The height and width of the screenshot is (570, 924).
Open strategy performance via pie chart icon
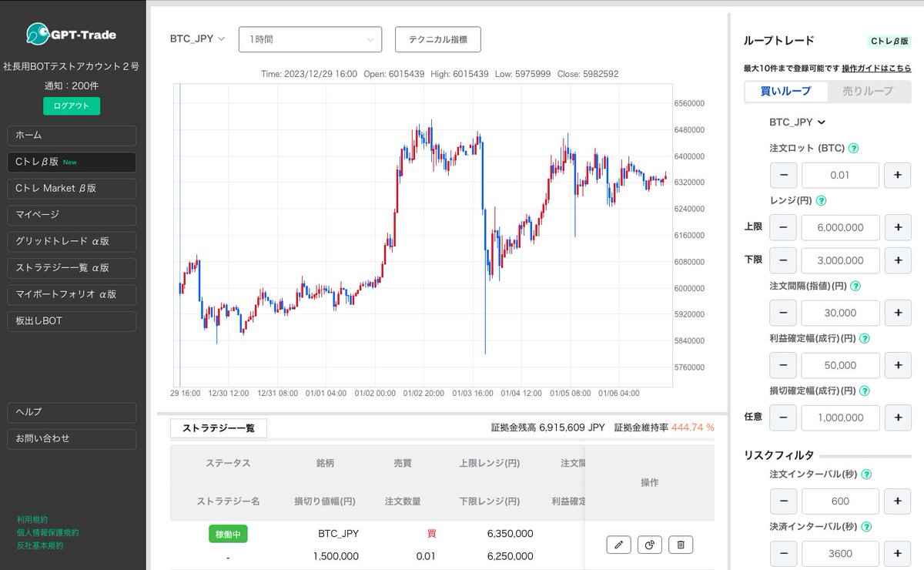coord(649,544)
